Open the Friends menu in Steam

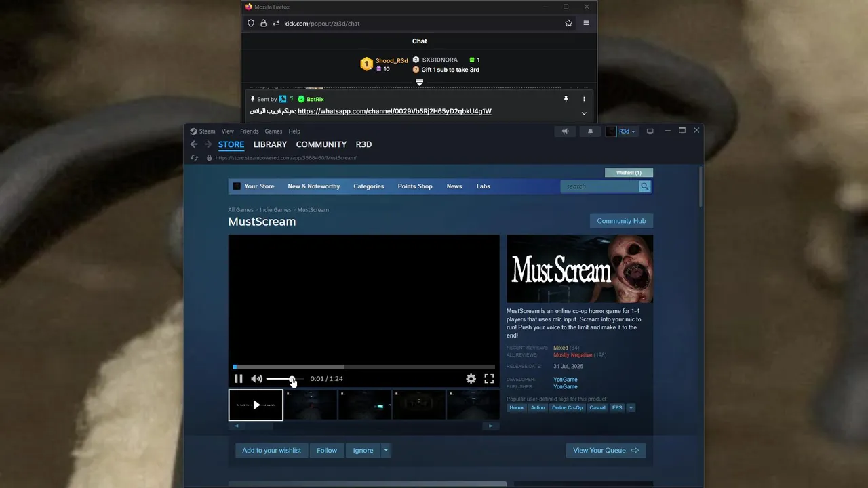tap(249, 131)
